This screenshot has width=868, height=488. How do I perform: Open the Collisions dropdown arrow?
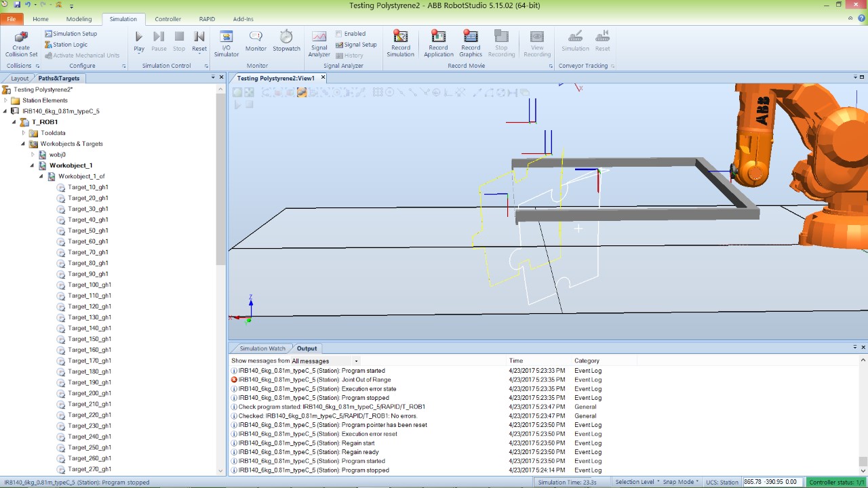click(36, 66)
